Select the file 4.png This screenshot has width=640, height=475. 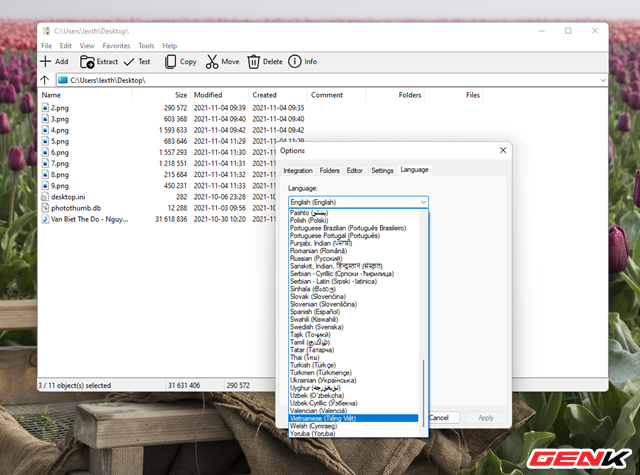[x=60, y=130]
